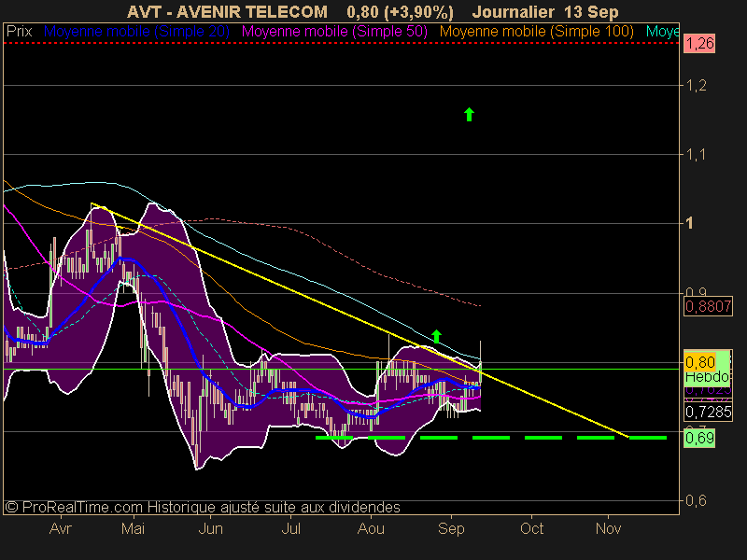
Task: Click the 'Nov' month label
Action: pos(609,528)
